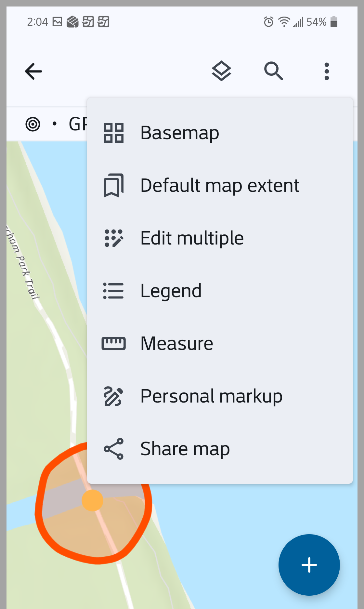Choose the Measure option
The width and height of the screenshot is (364, 609).
click(177, 343)
